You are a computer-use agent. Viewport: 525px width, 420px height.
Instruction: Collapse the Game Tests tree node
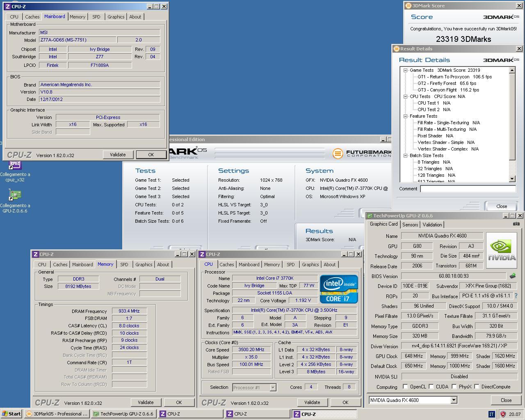(405, 70)
